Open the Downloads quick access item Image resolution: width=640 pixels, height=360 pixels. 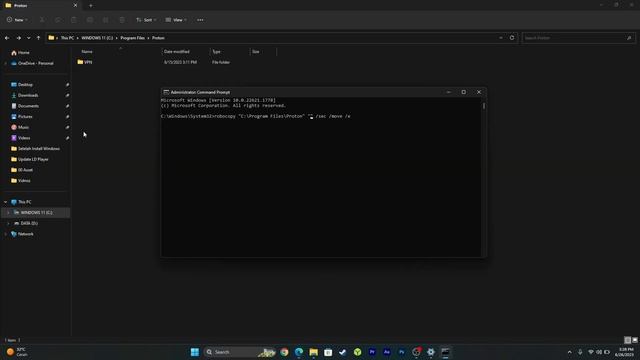(28, 95)
